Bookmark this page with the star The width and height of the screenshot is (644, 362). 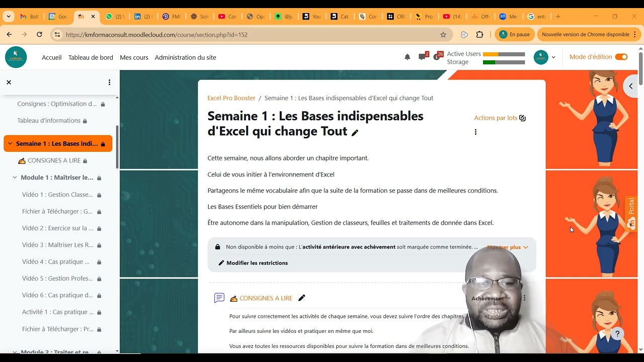tap(443, 35)
